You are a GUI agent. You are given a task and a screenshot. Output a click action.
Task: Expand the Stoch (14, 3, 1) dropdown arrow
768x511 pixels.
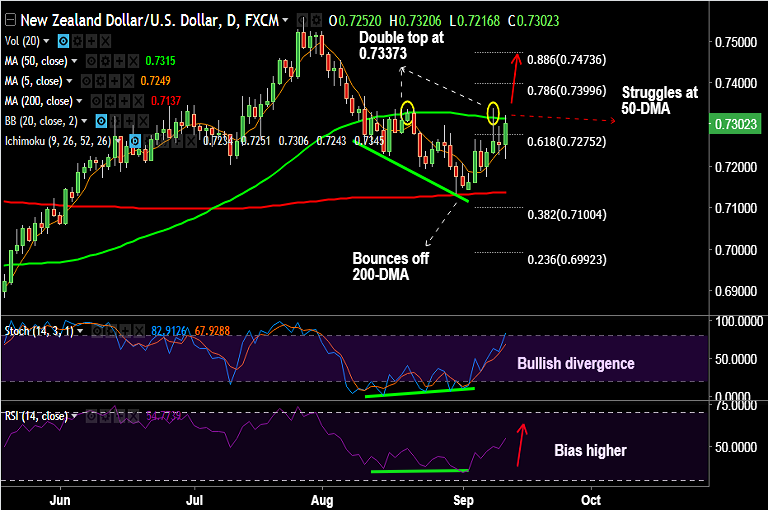[x=80, y=331]
